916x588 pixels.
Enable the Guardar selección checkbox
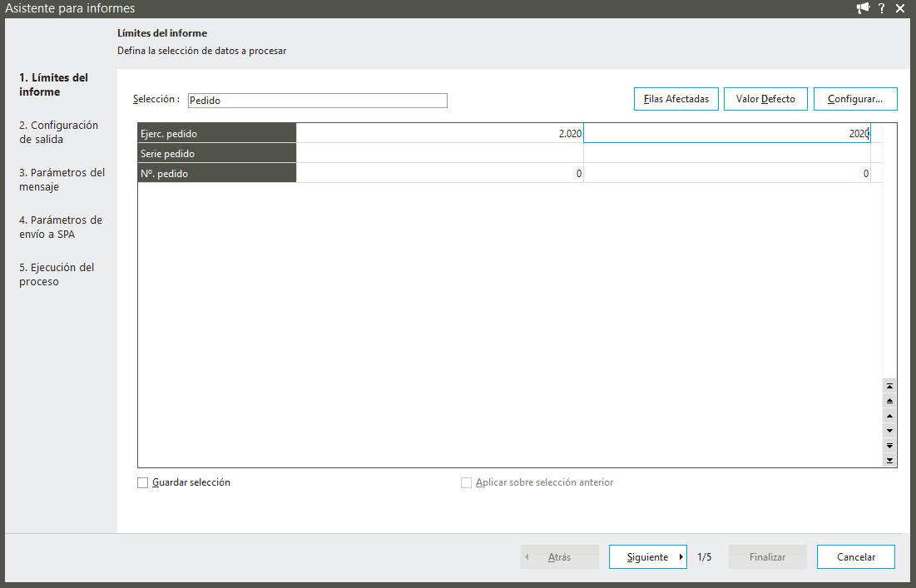click(x=142, y=483)
